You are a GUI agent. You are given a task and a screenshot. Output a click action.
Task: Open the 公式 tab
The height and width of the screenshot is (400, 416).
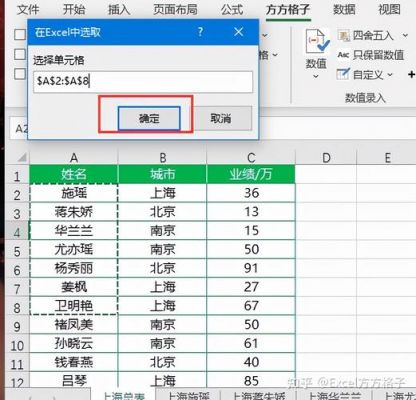tap(232, 9)
